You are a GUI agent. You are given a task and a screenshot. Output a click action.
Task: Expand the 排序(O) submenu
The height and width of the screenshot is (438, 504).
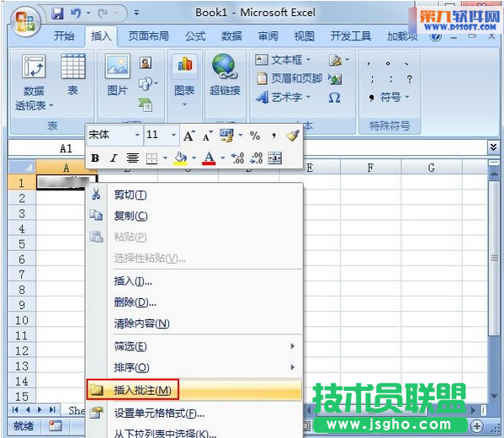[194, 367]
